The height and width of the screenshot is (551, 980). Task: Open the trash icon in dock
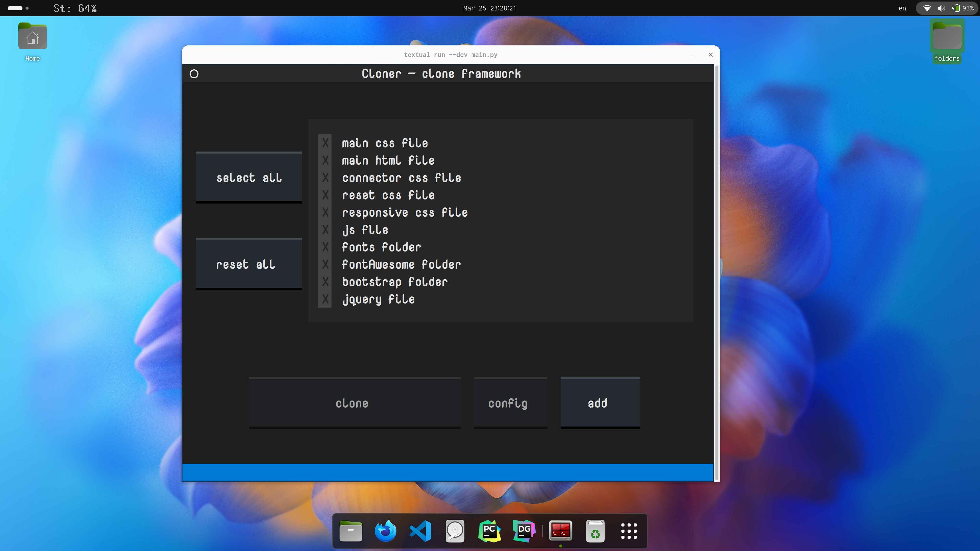click(595, 531)
